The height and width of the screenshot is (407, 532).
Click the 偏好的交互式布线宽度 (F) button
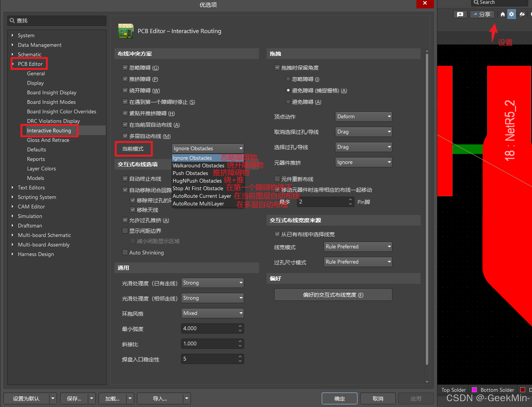[333, 295]
